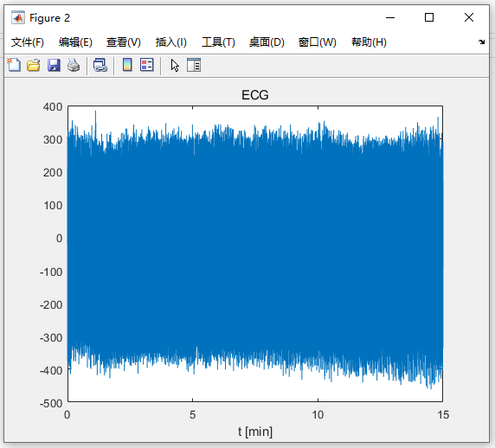
Task: Insert a legend using the toolbar icon
Action: coord(147,65)
